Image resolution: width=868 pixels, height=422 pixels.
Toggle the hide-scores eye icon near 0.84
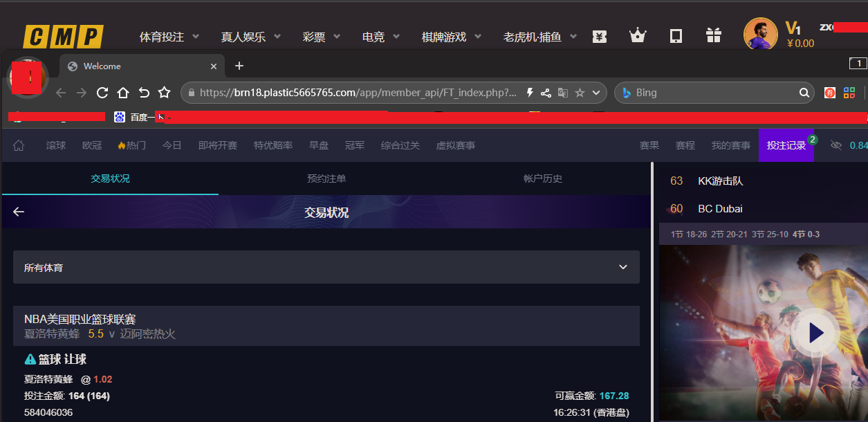837,145
